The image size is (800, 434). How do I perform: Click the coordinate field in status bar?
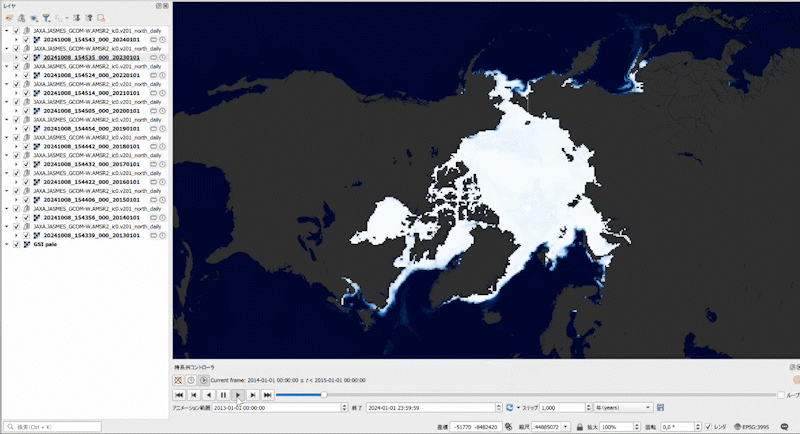click(476, 427)
